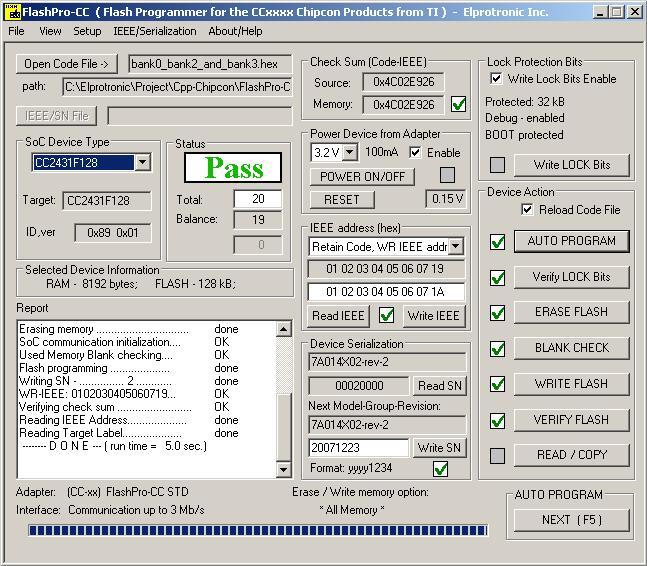Click the green check beside WRITE FLASH
The height and width of the screenshot is (566, 647).
tap(498, 384)
